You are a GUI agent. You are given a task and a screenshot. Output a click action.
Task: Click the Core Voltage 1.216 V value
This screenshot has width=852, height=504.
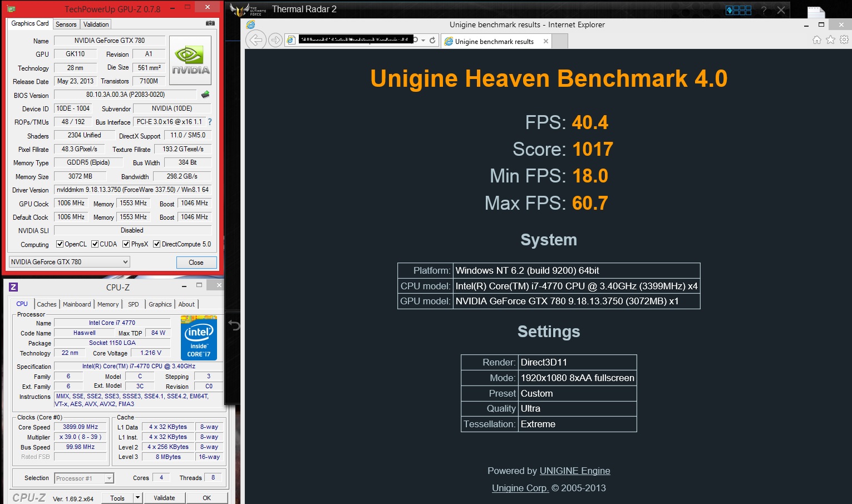pos(151,353)
